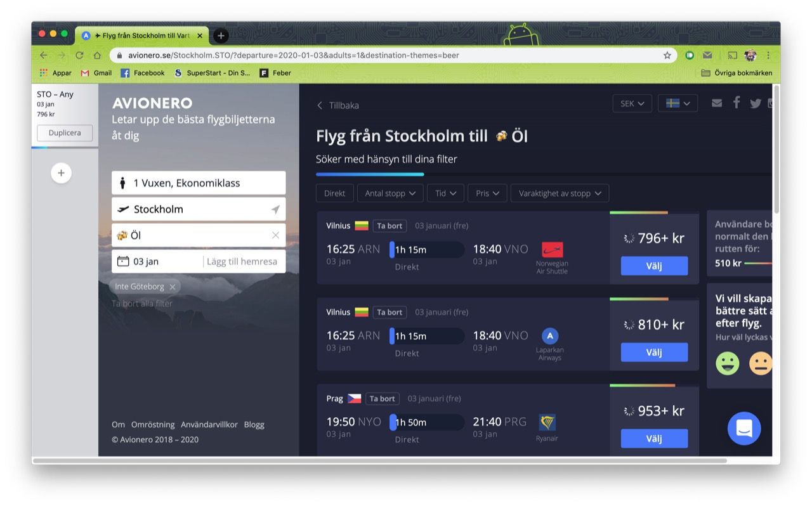Click the email envelope share icon

pyautogui.click(x=717, y=103)
